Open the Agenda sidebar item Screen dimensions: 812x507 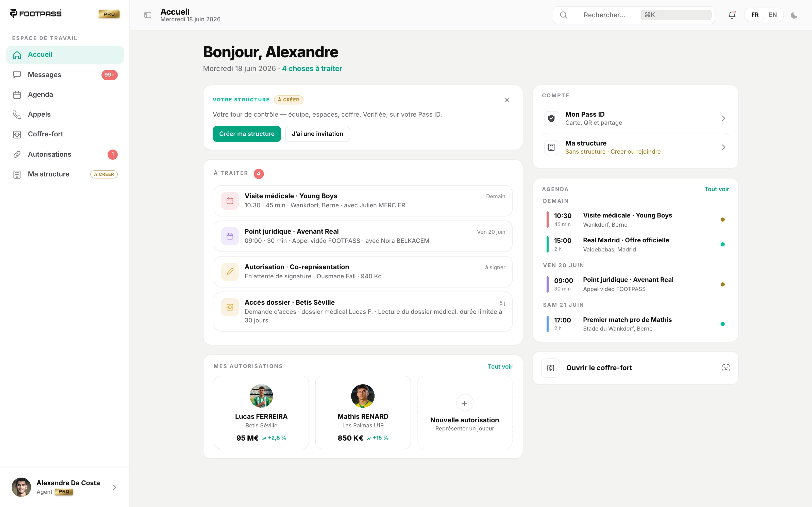coord(65,95)
